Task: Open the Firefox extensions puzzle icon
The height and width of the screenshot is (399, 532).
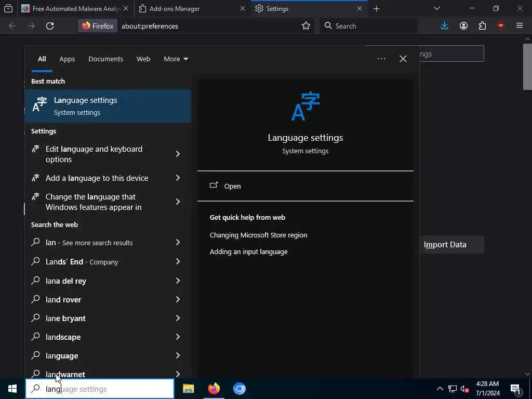Action: point(482,26)
